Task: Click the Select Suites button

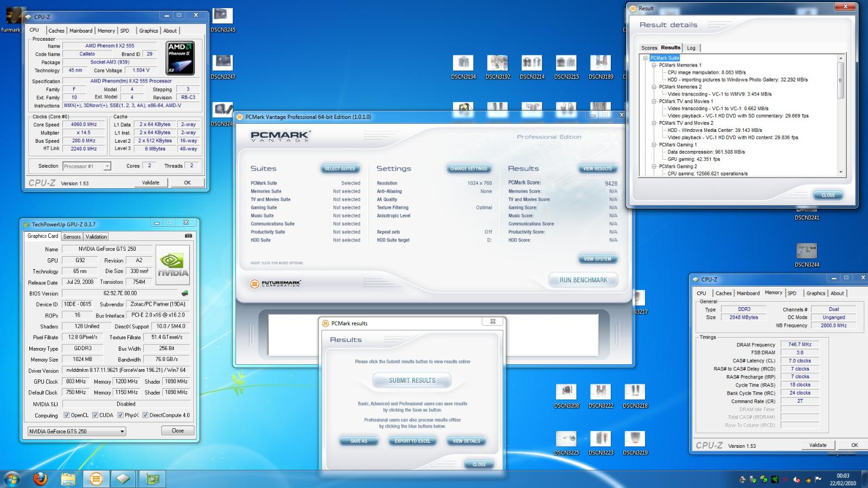Action: pos(340,169)
